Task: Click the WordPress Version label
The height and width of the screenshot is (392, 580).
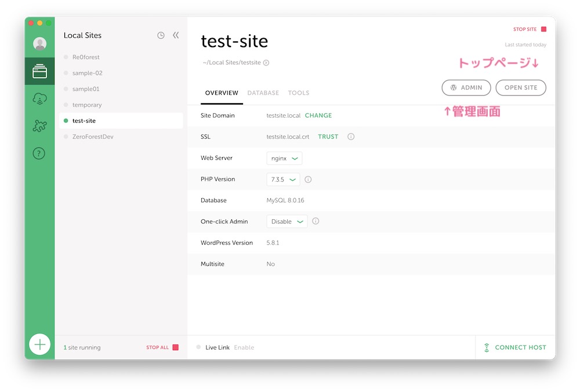Action: [227, 242]
